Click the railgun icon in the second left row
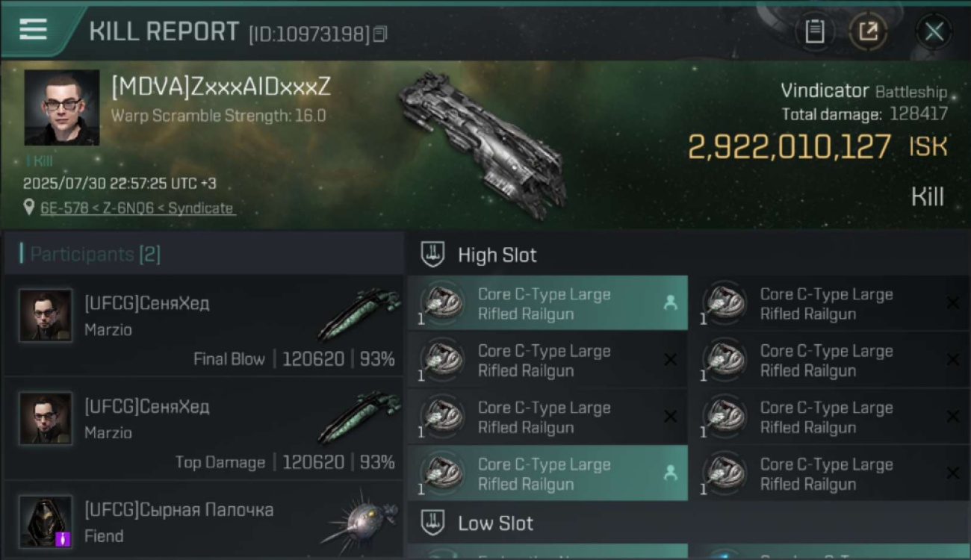971x560 pixels. tap(441, 360)
